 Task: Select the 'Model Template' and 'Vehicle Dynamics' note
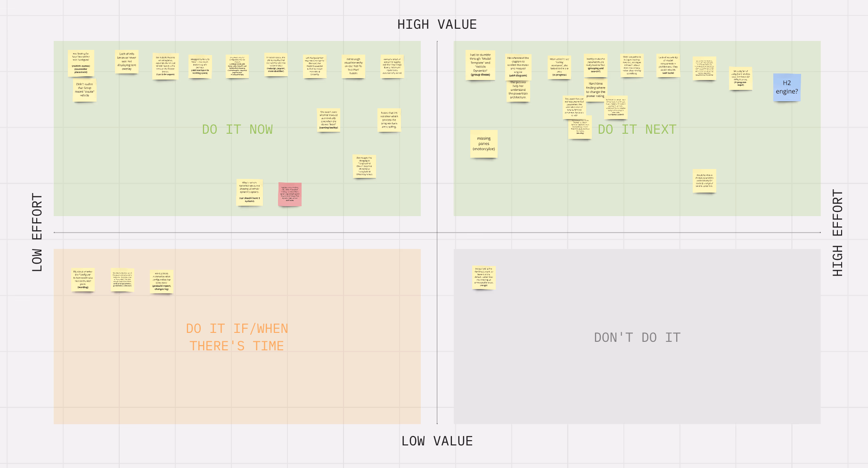480,65
